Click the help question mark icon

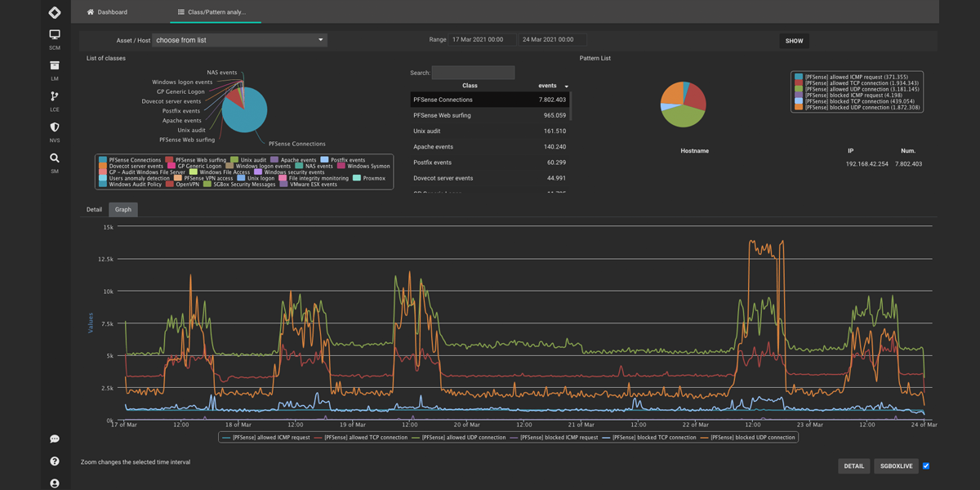point(55,461)
